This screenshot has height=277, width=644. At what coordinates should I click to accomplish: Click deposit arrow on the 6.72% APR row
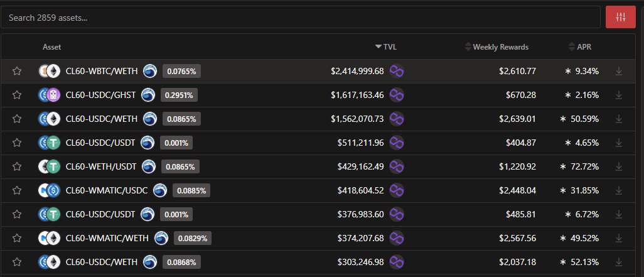[619, 215]
